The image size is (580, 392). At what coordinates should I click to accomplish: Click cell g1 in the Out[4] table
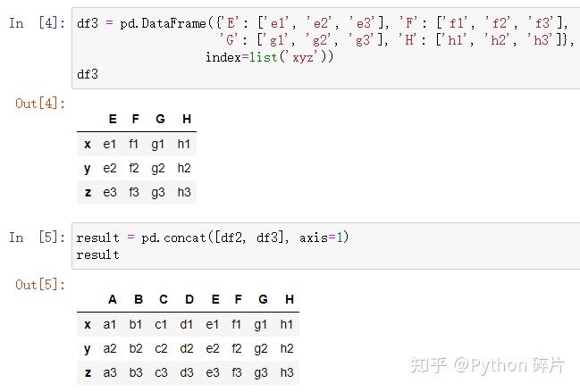pyautogui.click(x=160, y=144)
